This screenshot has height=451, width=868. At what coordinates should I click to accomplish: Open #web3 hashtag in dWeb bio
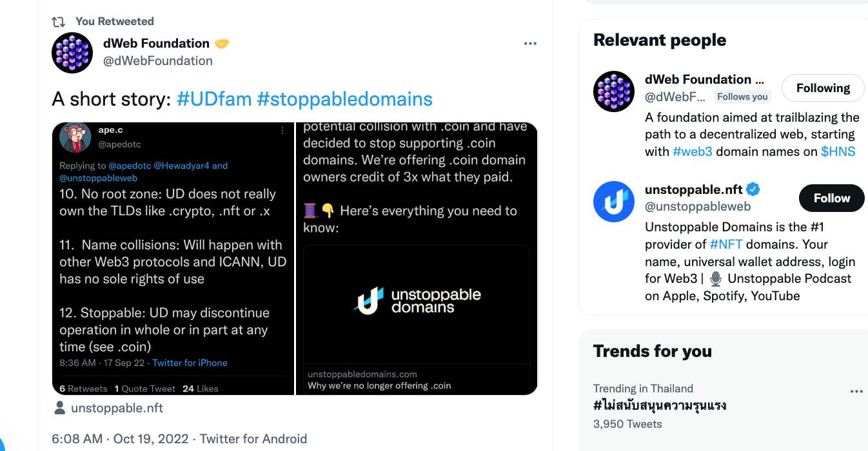pyautogui.click(x=692, y=151)
